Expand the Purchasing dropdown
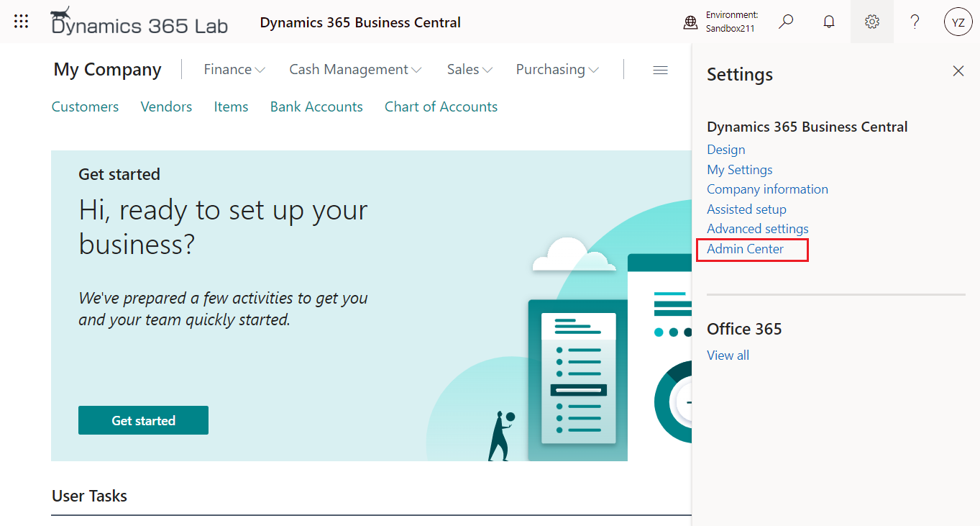This screenshot has height=526, width=980. 557,69
